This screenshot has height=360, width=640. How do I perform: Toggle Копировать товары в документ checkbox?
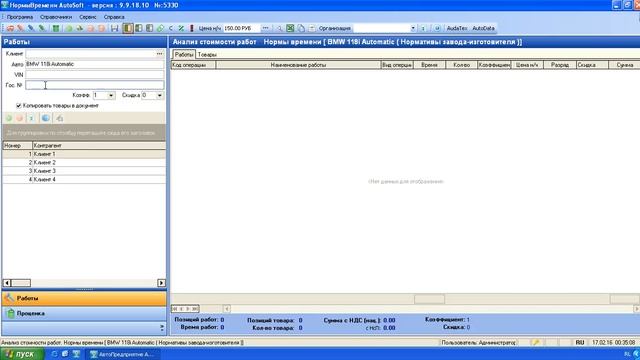pos(18,105)
